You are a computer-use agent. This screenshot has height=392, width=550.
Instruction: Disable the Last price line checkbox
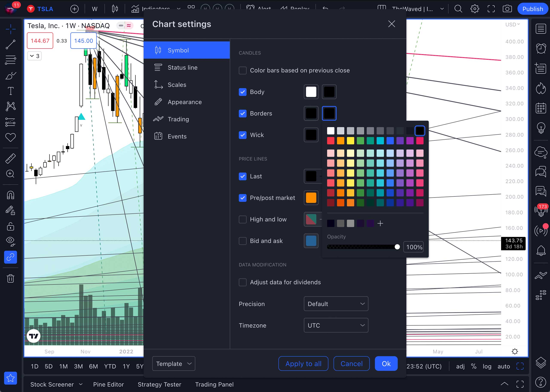click(x=243, y=176)
